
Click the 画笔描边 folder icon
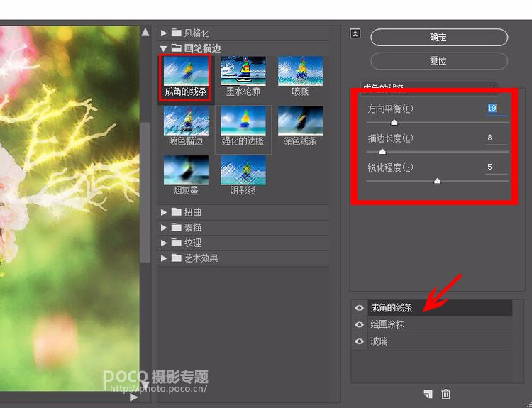tap(176, 48)
